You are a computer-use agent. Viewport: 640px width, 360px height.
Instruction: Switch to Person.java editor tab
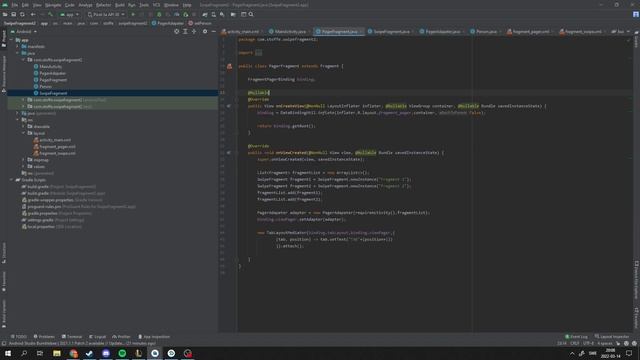[486, 31]
